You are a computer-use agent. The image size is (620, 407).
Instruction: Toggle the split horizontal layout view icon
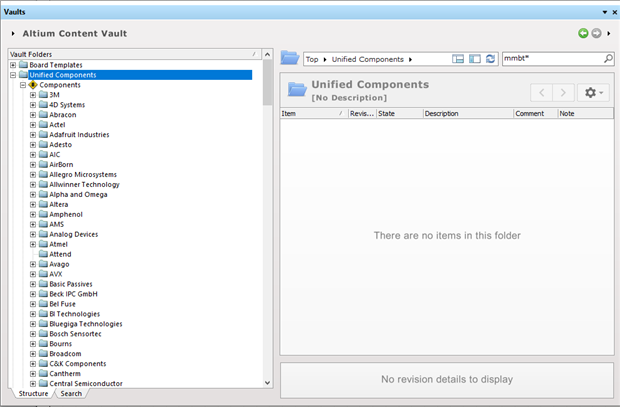[458, 59]
